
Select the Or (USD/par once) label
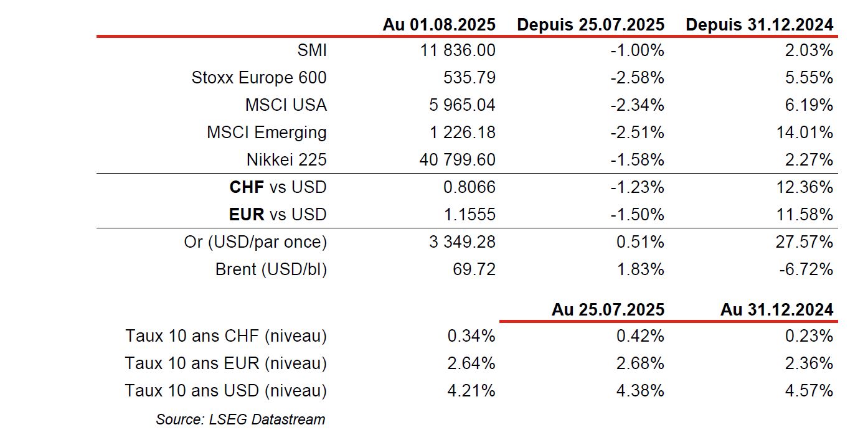click(255, 242)
